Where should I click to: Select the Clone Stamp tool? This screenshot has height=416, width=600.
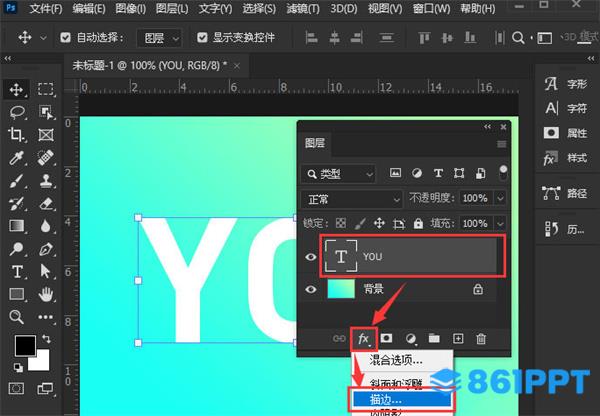(46, 181)
